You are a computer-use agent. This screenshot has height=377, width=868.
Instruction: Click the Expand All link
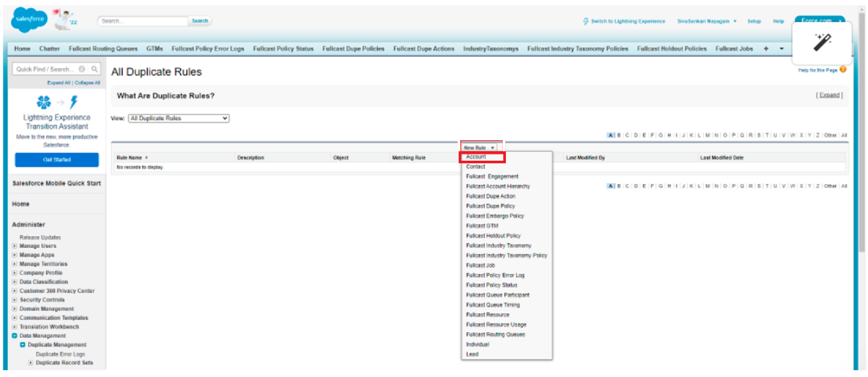(x=59, y=83)
